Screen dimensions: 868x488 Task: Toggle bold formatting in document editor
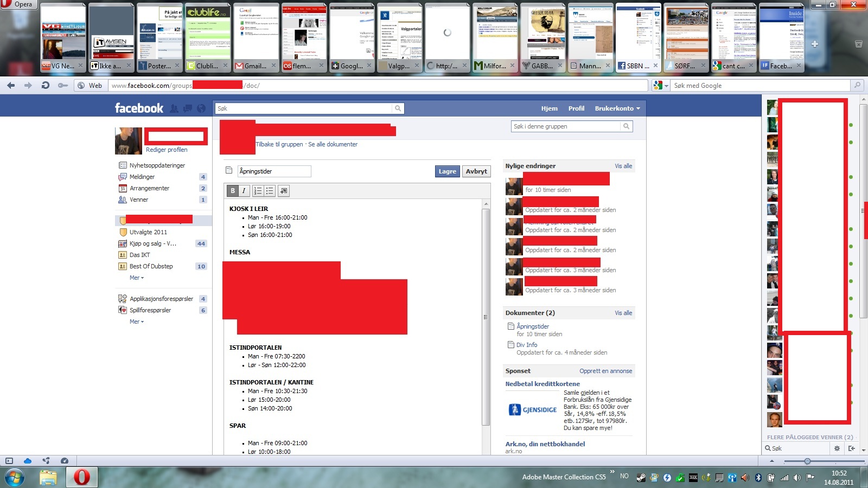(x=233, y=191)
